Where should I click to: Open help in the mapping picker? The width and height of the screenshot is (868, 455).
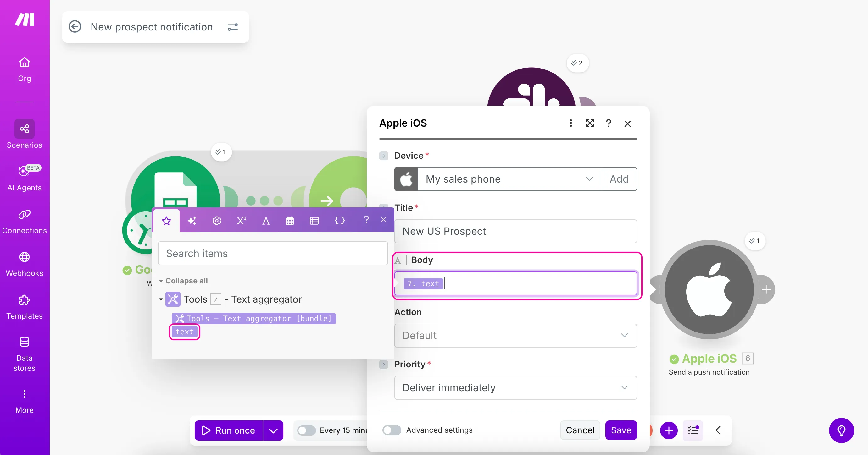click(366, 220)
